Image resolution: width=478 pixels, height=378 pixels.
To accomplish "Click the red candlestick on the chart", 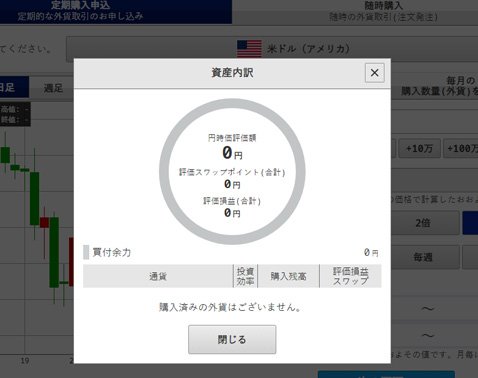I will tap(44, 222).
